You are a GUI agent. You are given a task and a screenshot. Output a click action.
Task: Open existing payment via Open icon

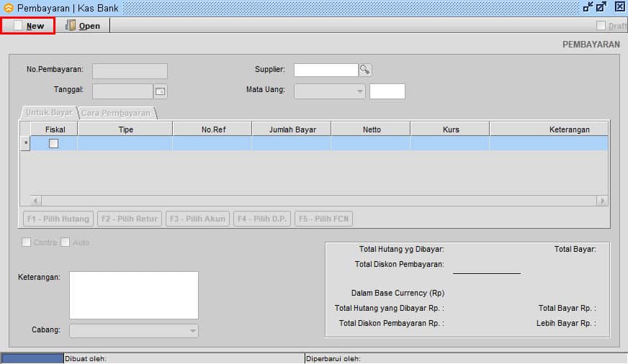tap(71, 26)
